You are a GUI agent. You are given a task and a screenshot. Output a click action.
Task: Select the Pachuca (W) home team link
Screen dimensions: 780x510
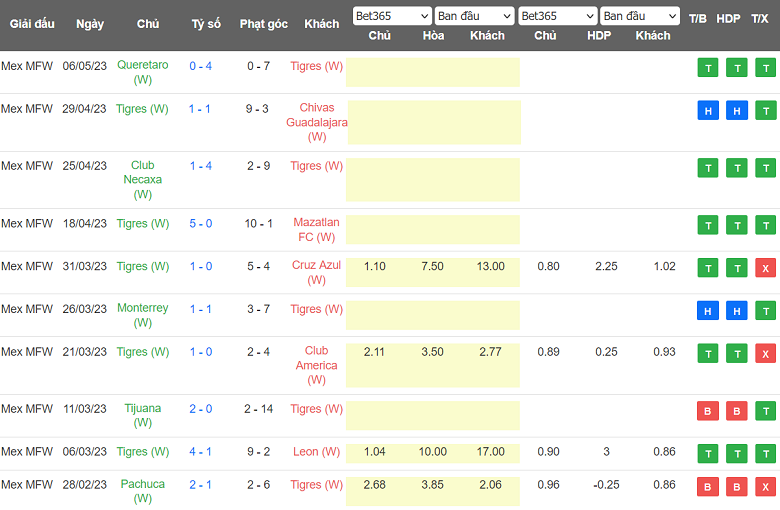pos(143,491)
